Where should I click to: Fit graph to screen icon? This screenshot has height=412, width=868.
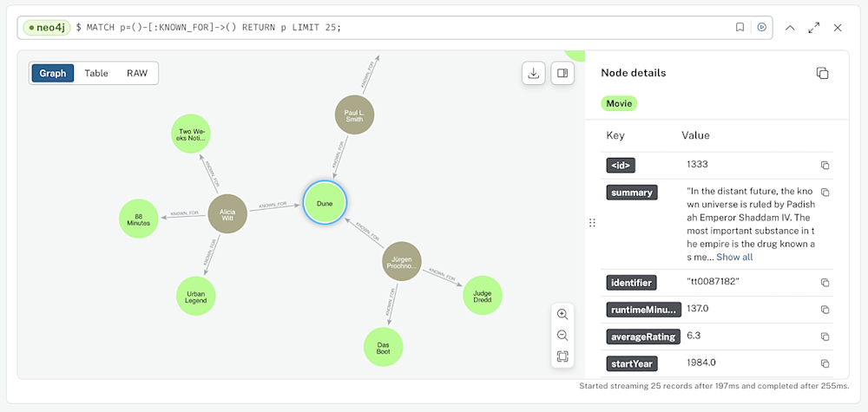(x=562, y=356)
